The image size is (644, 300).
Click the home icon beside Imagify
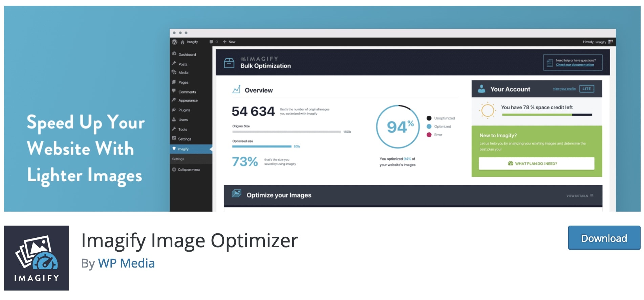click(x=183, y=42)
